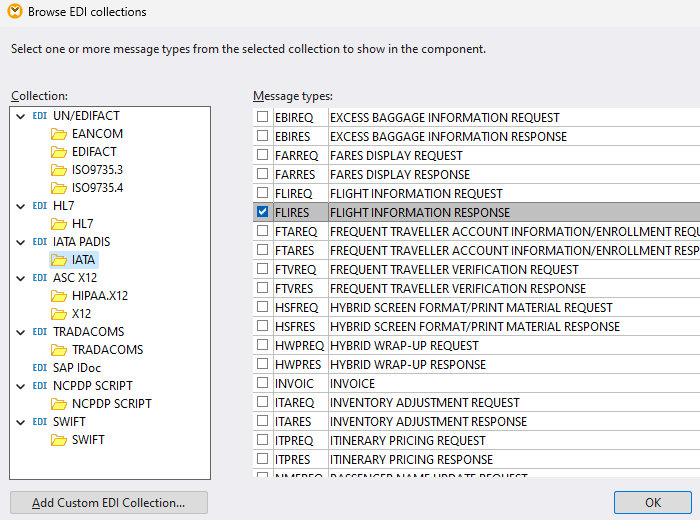Collapse the ASC X12 collection node
The height and width of the screenshot is (520, 700).
click(x=21, y=278)
